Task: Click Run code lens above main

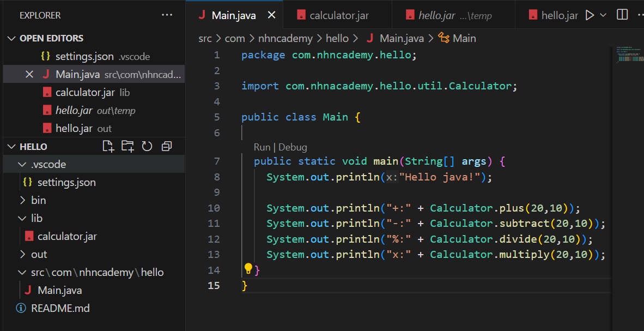Action: (262, 147)
